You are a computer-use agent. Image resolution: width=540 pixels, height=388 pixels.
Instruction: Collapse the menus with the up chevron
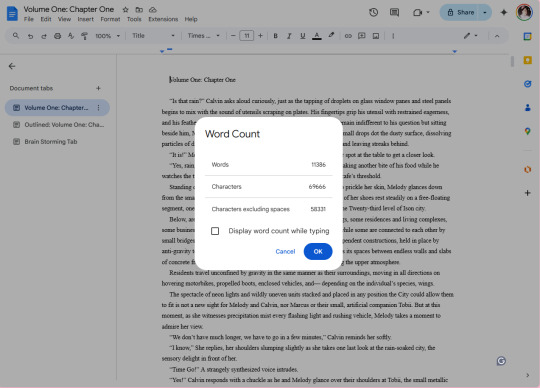[x=497, y=36]
